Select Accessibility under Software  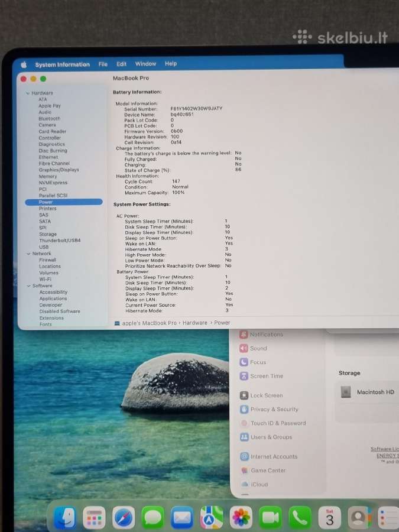[x=53, y=292]
